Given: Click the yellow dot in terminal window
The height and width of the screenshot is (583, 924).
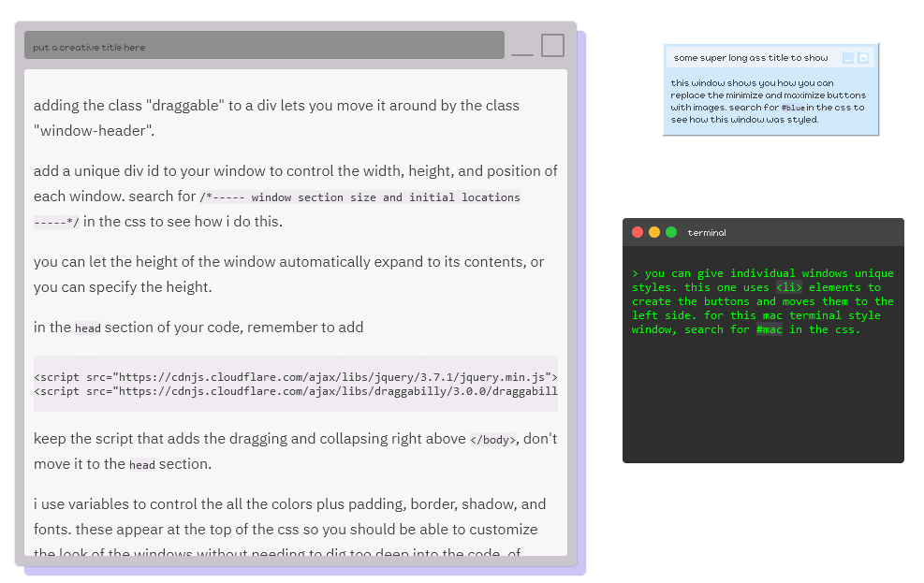Looking at the screenshot, I should [x=654, y=232].
